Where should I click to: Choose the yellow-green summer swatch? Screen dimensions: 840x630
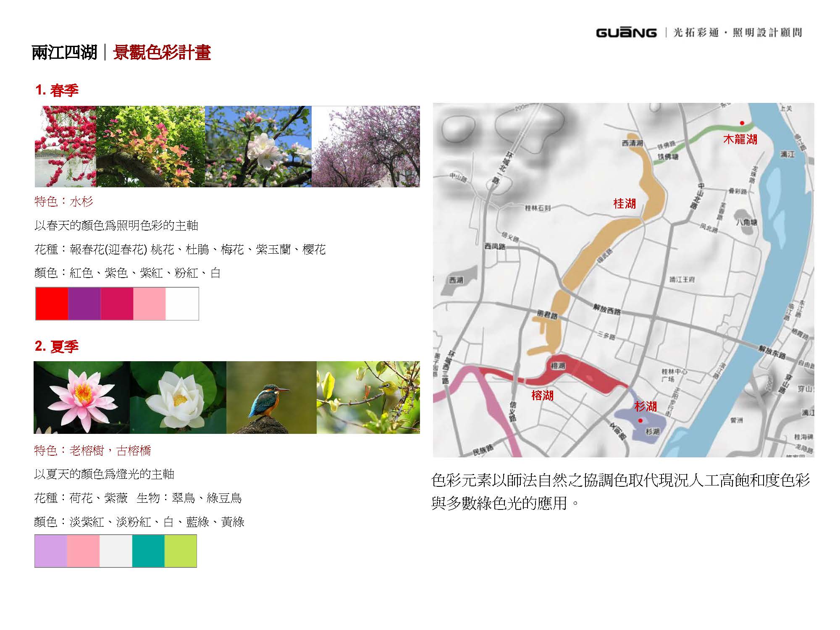pyautogui.click(x=181, y=551)
